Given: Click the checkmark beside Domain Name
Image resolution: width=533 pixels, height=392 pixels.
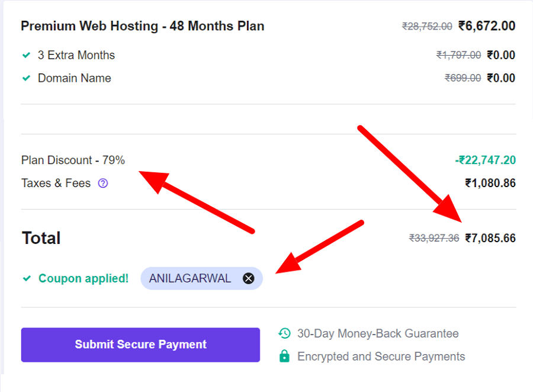Looking at the screenshot, I should point(26,78).
